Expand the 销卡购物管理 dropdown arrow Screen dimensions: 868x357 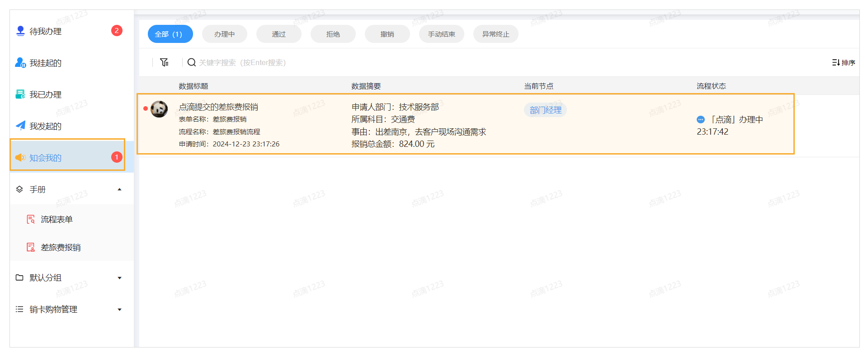[119, 310]
